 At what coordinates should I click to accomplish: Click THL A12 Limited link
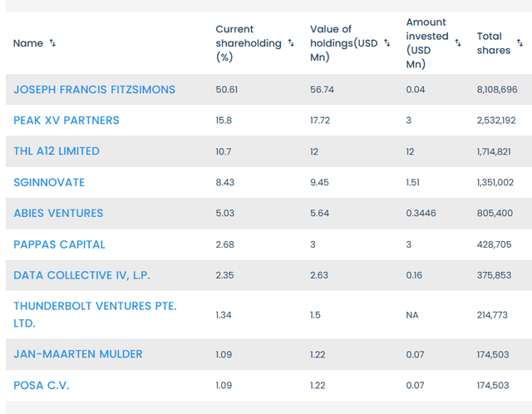[x=57, y=151]
